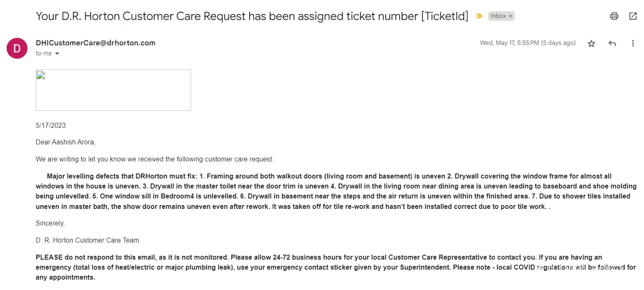Click the pink D sender avatar
644x290 pixels.
(x=17, y=48)
